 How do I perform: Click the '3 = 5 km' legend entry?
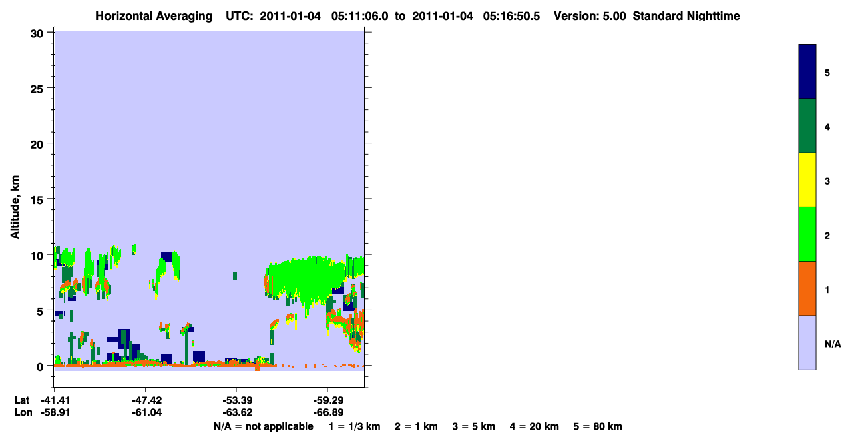(x=473, y=426)
